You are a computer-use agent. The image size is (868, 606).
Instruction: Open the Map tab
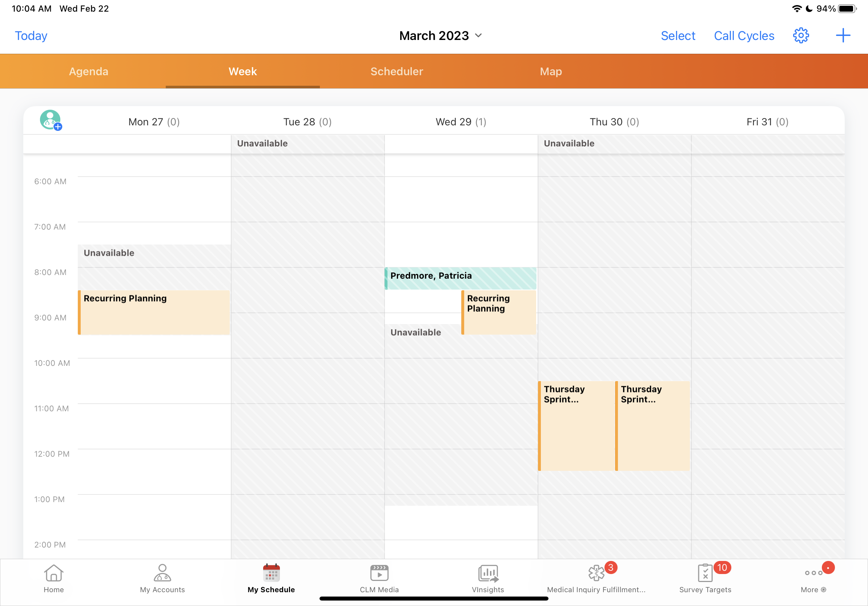[x=551, y=72]
